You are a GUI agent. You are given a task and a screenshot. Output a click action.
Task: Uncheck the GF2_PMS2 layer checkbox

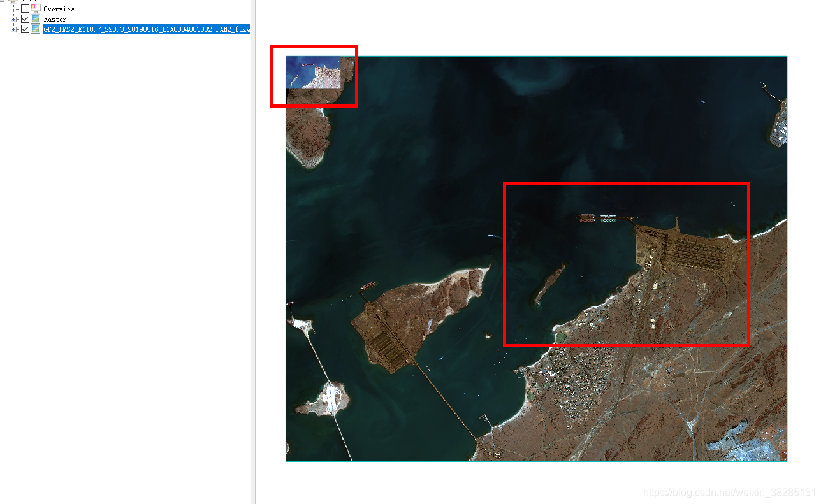pyautogui.click(x=25, y=29)
